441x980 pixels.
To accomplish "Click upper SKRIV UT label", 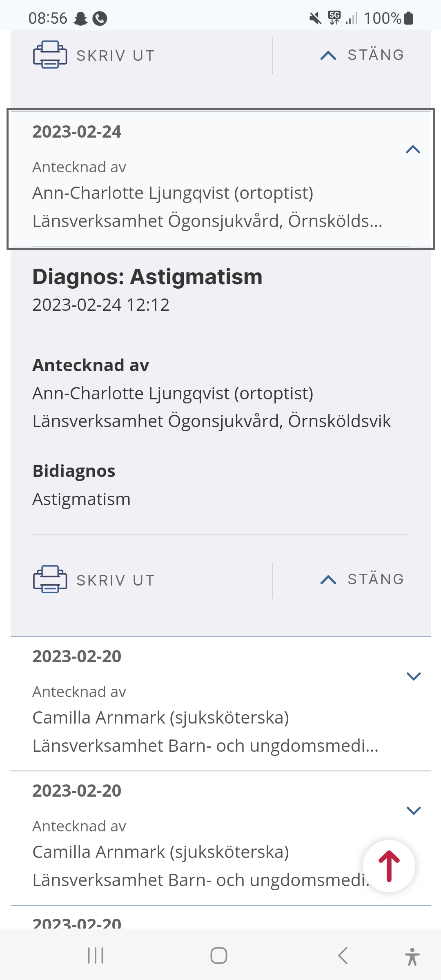I will (x=116, y=56).
